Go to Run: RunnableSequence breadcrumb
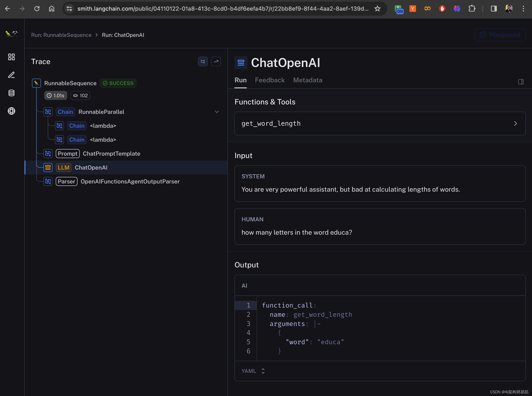 pyautogui.click(x=61, y=35)
